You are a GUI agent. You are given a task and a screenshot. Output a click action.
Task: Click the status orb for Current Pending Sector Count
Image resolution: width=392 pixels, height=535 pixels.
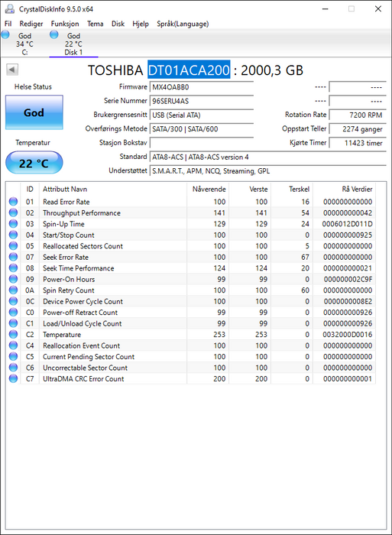pos(13,357)
